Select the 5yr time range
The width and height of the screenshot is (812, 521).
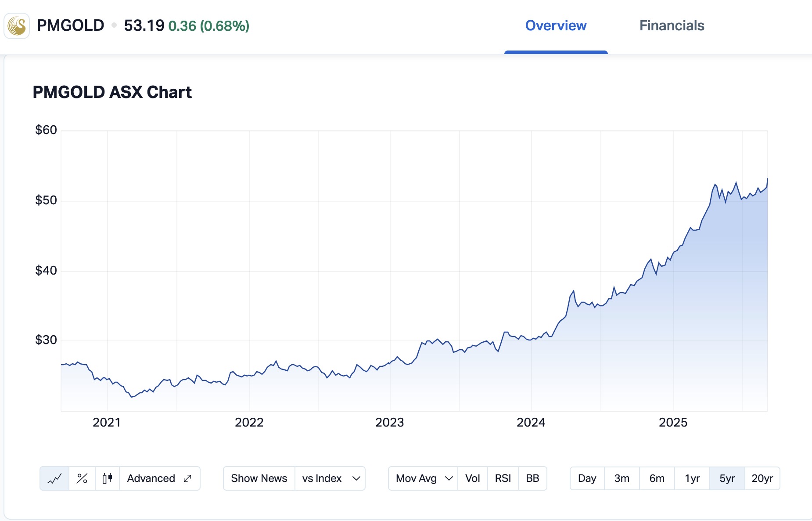coord(727,478)
